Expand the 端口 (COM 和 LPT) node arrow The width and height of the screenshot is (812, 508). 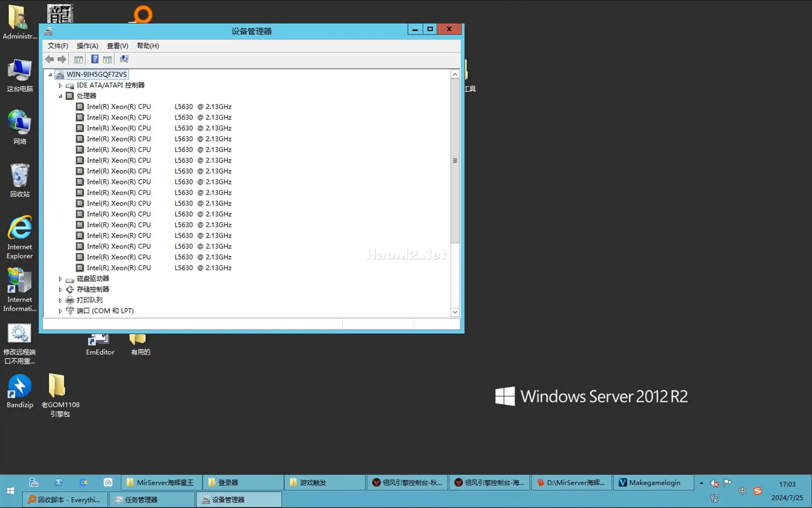click(60, 311)
